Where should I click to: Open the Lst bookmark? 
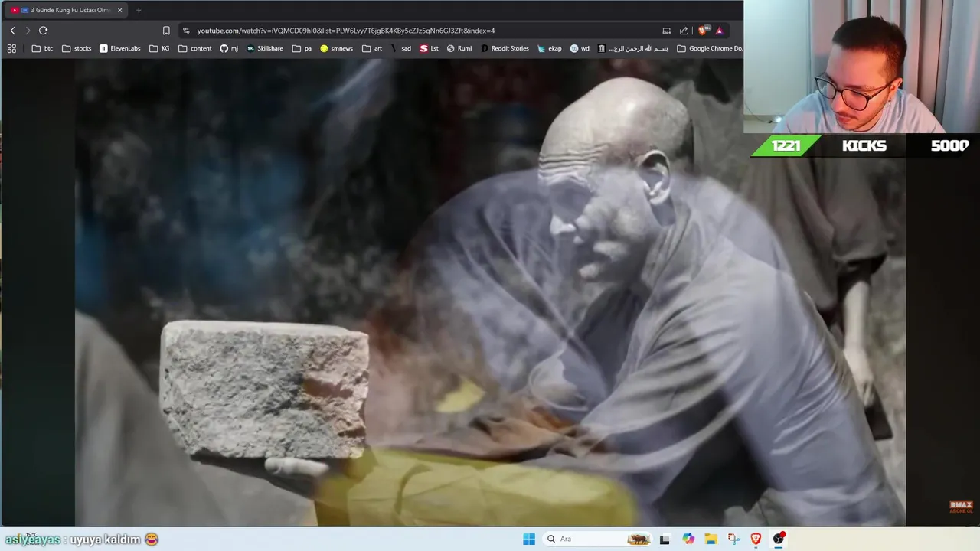(x=430, y=48)
